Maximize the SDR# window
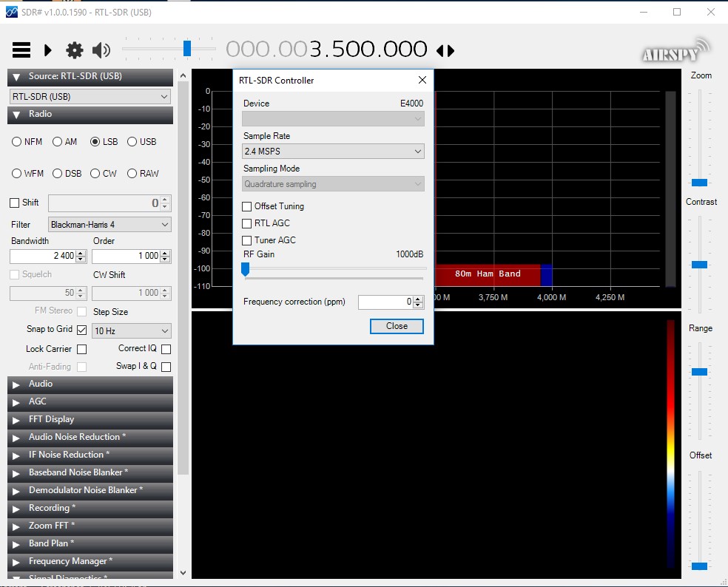 tap(677, 12)
